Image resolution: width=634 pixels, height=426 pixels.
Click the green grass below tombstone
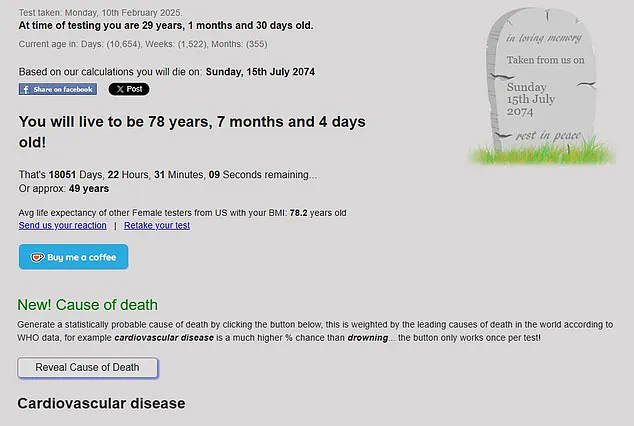tap(540, 154)
